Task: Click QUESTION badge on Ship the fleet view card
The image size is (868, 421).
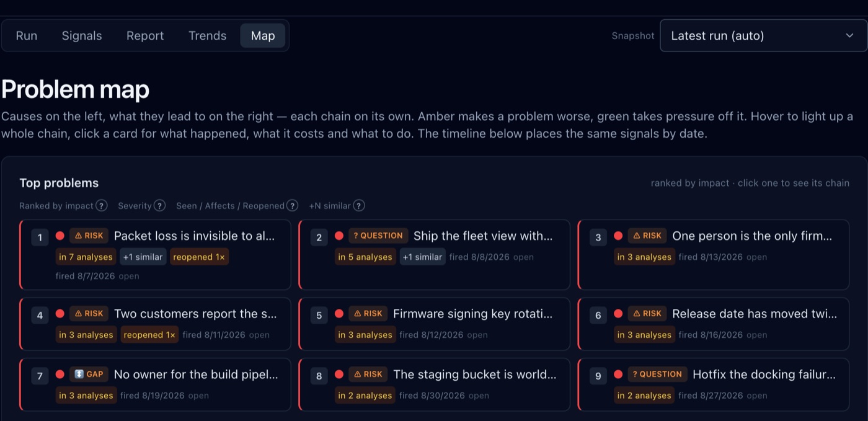Action: tap(378, 236)
